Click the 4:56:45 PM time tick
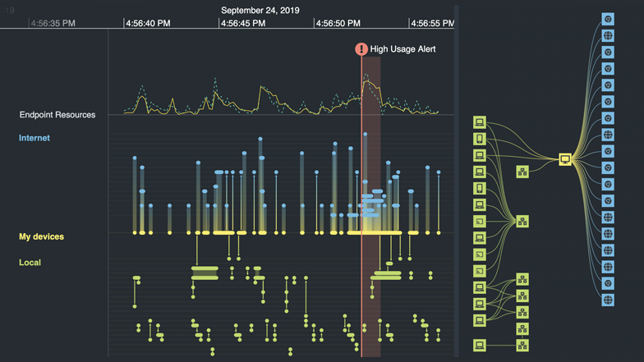The height and width of the screenshot is (362, 644). point(242,24)
